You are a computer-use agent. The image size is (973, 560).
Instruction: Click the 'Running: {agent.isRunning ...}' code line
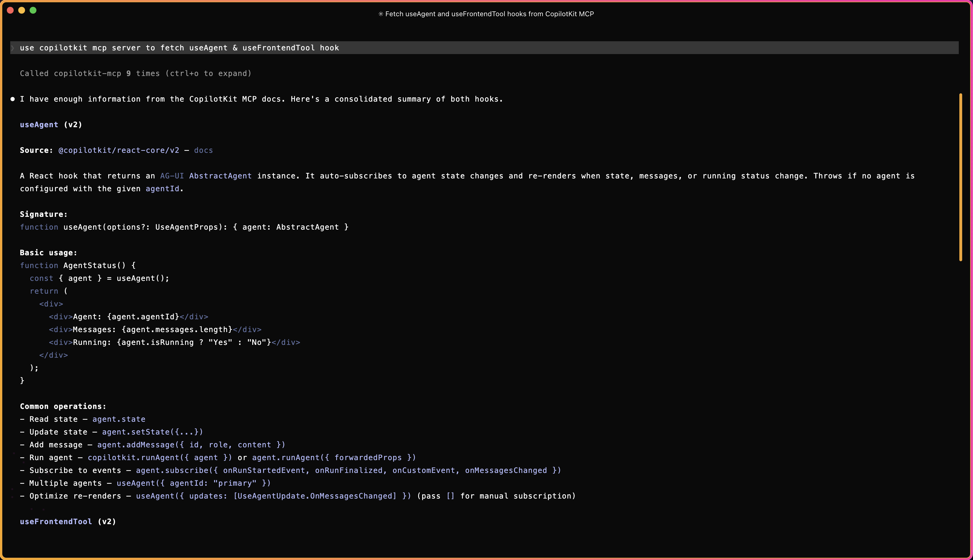point(174,342)
